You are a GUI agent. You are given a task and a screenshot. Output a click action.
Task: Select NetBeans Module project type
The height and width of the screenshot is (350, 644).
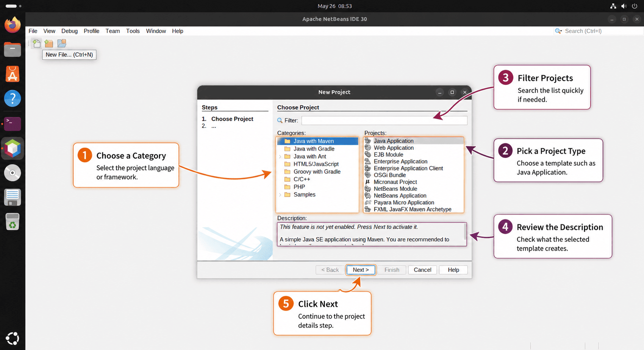click(x=395, y=189)
